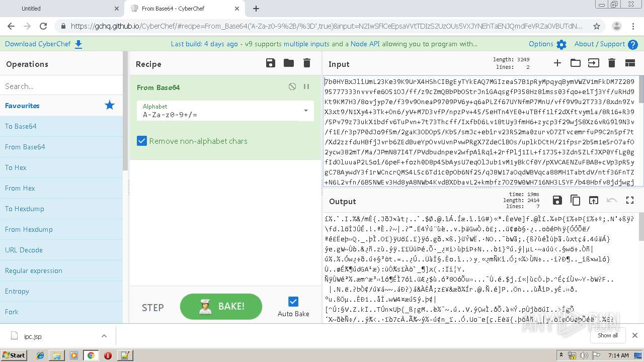Image resolution: width=644 pixels, height=362 pixels.
Task: Click Show all downloads
Action: pos(607,335)
